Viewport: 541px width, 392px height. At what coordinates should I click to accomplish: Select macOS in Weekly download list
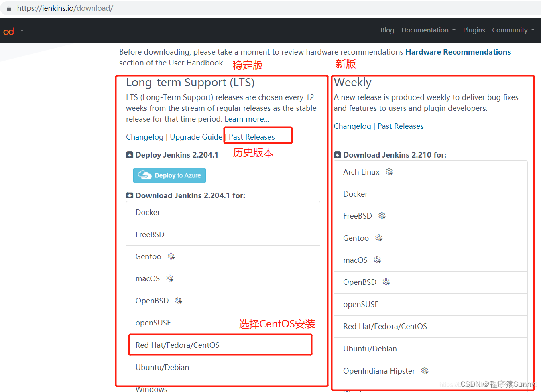tap(431, 260)
